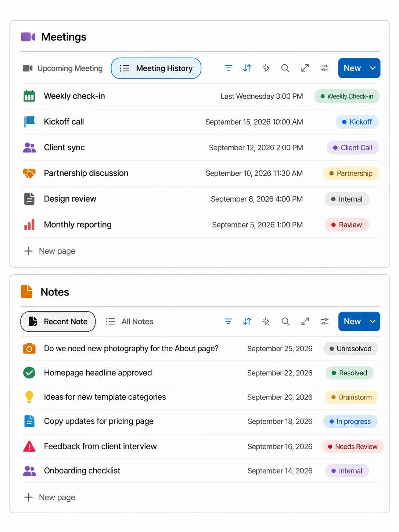Screen dimensions: 399x532
Task: Click the Weekly Check-in green tag
Action: (x=347, y=96)
